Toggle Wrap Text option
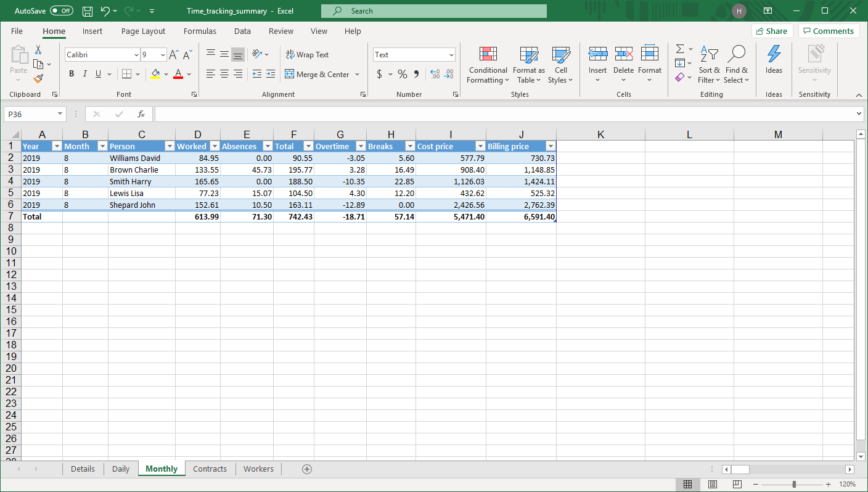 [x=308, y=55]
